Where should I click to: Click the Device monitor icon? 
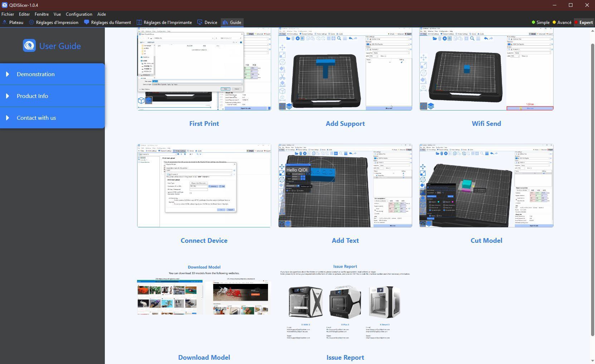click(200, 22)
